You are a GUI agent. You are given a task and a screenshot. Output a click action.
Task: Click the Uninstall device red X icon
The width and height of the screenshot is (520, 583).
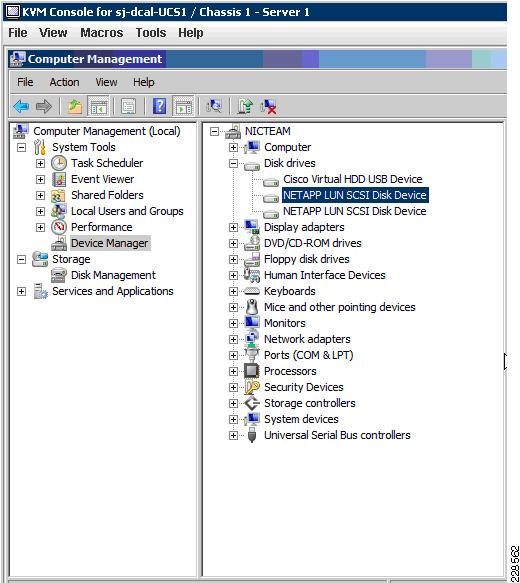click(268, 106)
